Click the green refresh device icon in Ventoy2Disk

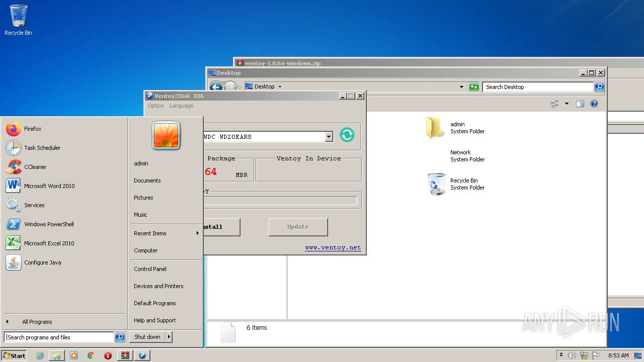(347, 135)
